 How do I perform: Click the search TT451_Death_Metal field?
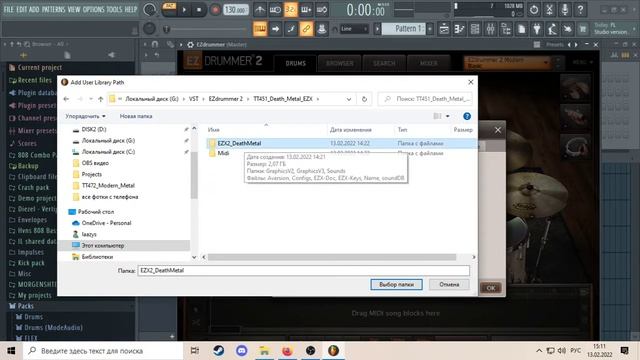point(426,99)
